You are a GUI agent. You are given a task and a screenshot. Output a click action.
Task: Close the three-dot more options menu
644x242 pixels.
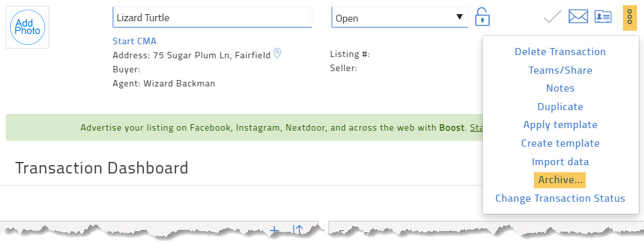(630, 18)
